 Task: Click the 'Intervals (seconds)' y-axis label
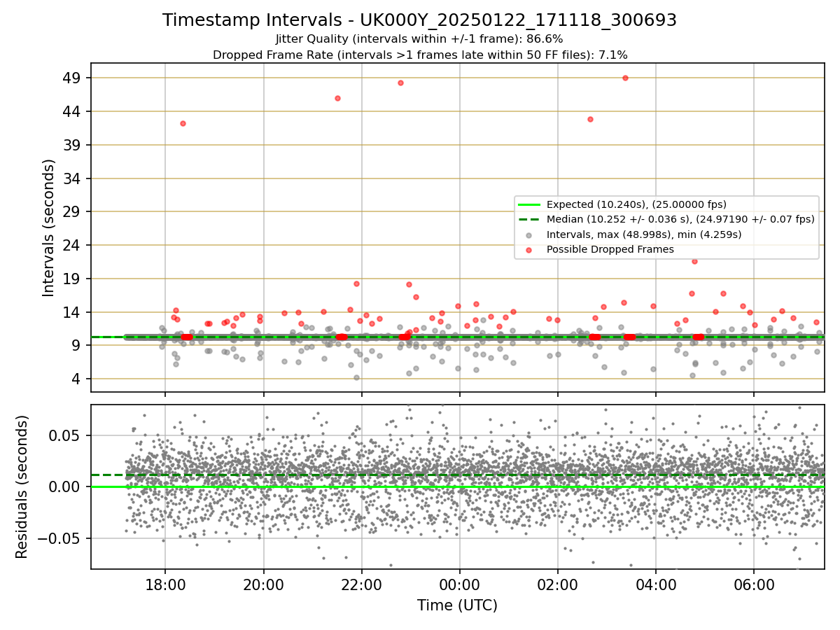49,227
